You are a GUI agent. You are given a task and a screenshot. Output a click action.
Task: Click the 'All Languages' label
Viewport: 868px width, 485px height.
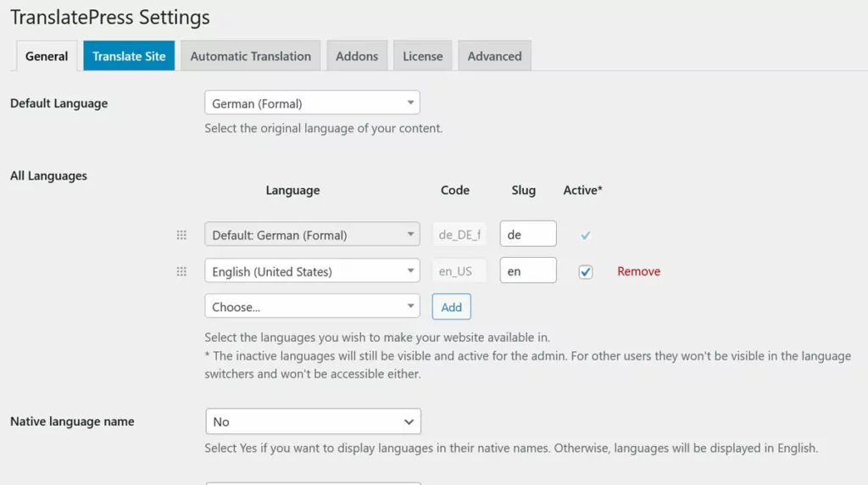tap(48, 176)
